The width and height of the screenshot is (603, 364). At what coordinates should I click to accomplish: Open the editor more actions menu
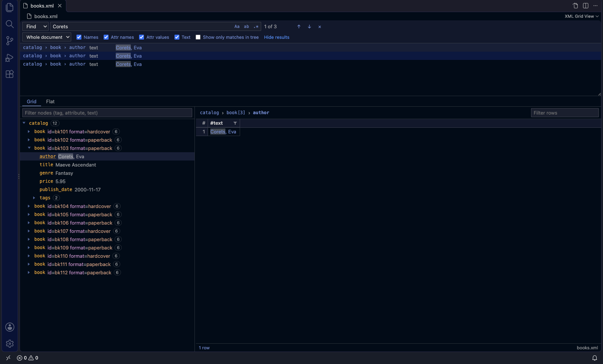tap(595, 6)
